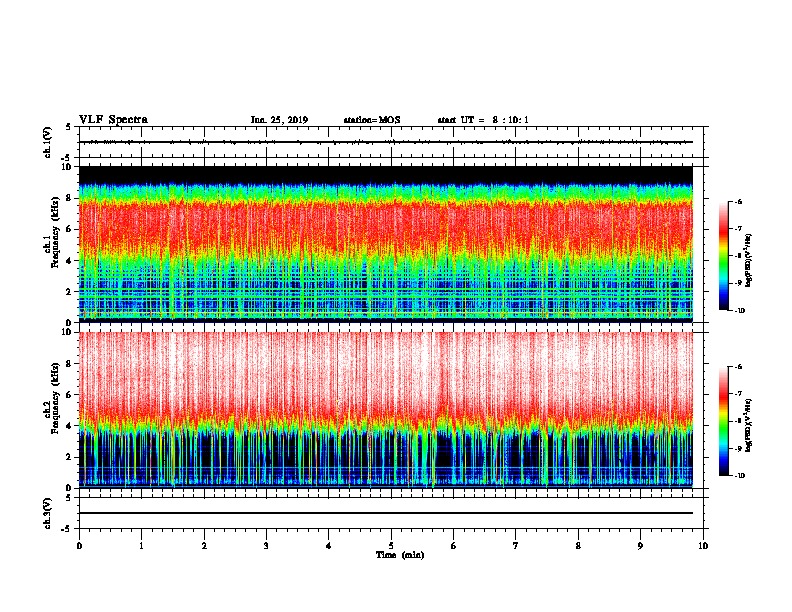Click the time axis tick label "2"
Screen dimensions: 792x612
coord(204,546)
